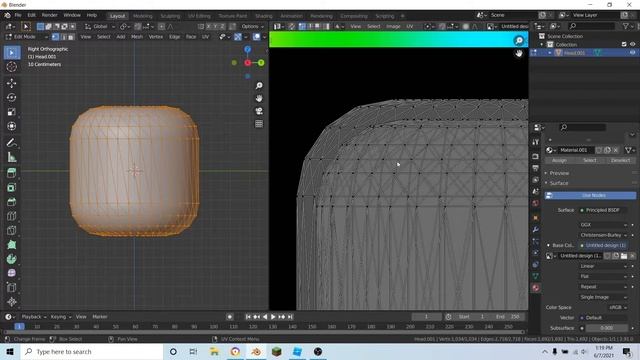Image resolution: width=640 pixels, height=360 pixels.
Task: Select the Smooth tool
Action: tap(11, 273)
